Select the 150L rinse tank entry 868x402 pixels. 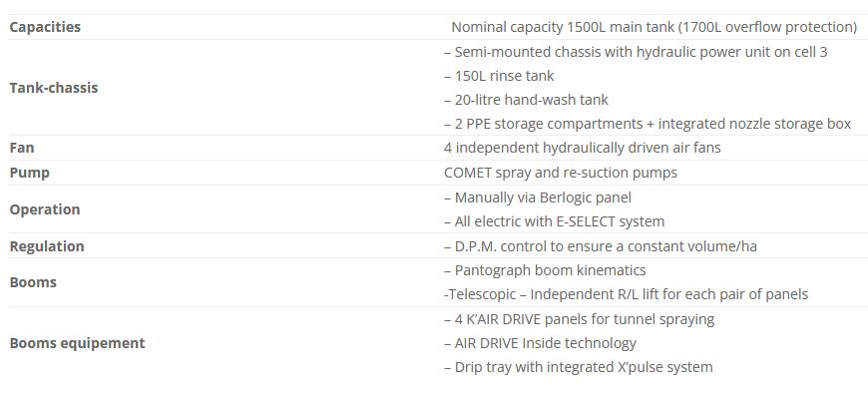499,76
